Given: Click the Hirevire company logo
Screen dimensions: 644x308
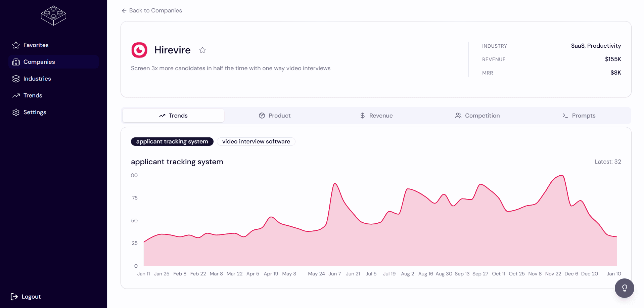Looking at the screenshot, I should 139,50.
